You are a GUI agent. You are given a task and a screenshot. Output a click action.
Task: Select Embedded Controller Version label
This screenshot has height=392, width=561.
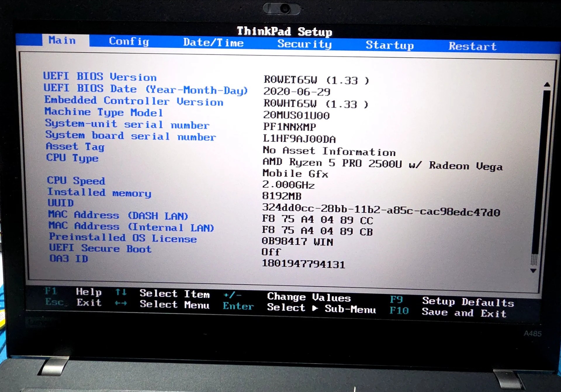pyautogui.click(x=134, y=101)
